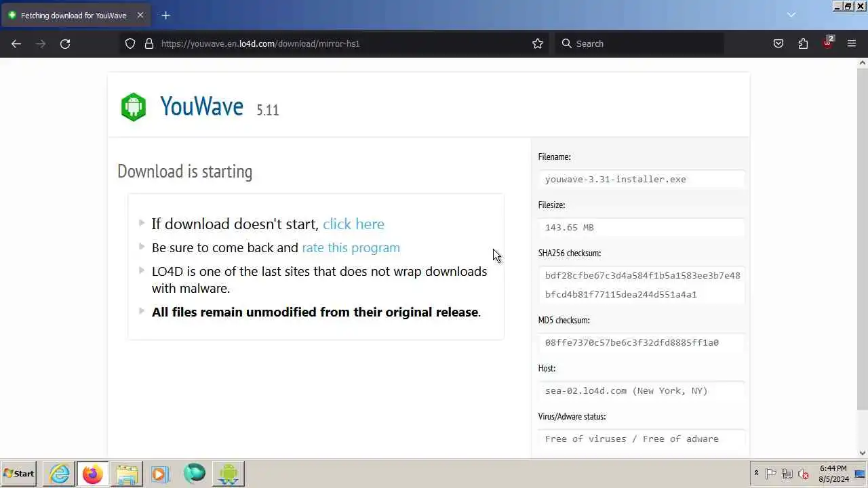Click the version number 5.11

268,110
